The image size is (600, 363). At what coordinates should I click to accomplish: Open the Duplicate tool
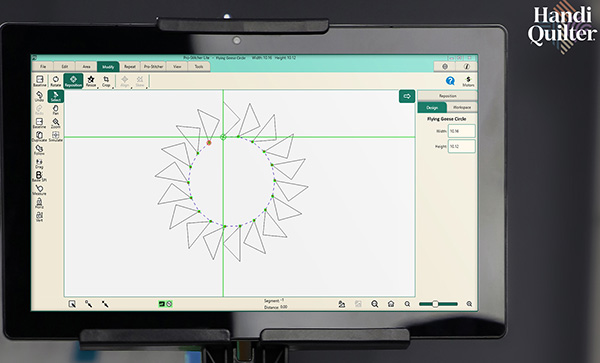click(39, 137)
